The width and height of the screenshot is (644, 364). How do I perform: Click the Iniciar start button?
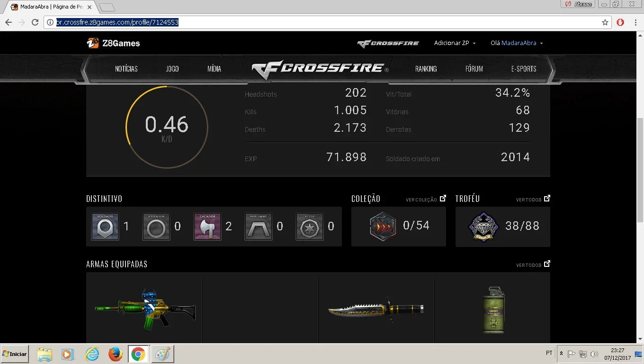tap(15, 354)
